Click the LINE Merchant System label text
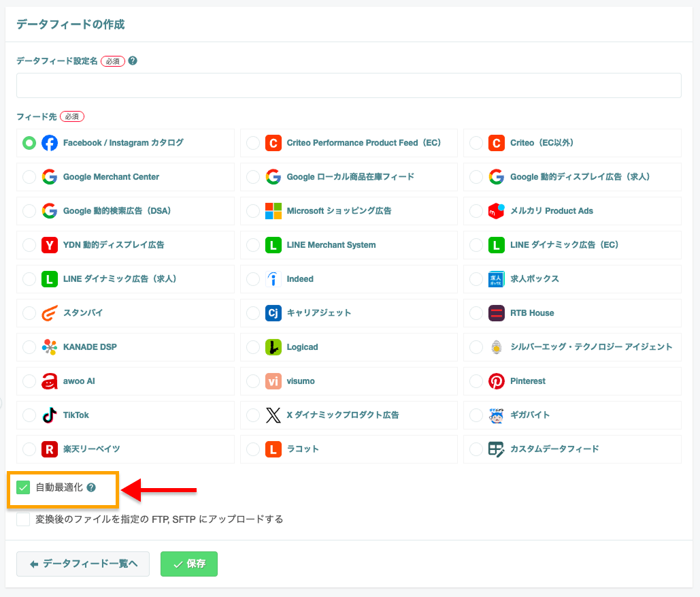 point(331,245)
